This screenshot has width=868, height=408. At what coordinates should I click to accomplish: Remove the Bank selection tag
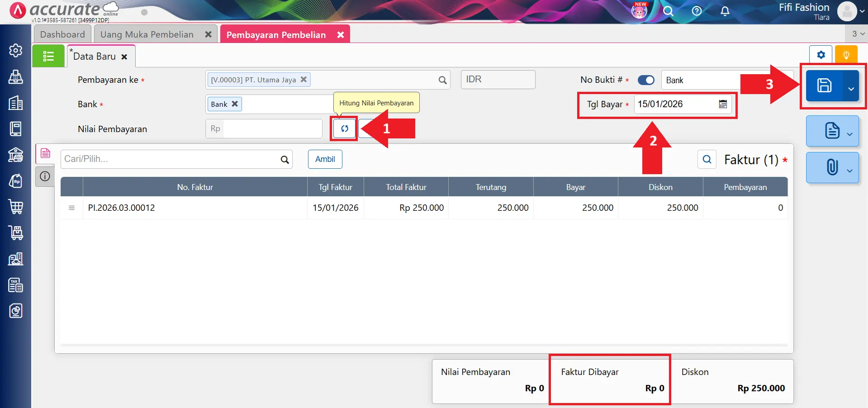click(235, 104)
